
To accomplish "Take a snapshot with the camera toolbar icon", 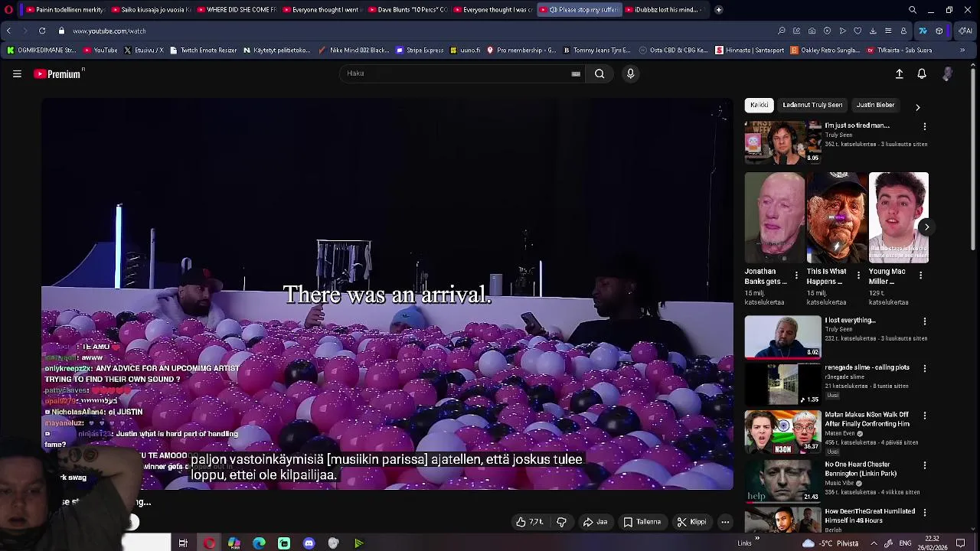I will click(x=812, y=31).
